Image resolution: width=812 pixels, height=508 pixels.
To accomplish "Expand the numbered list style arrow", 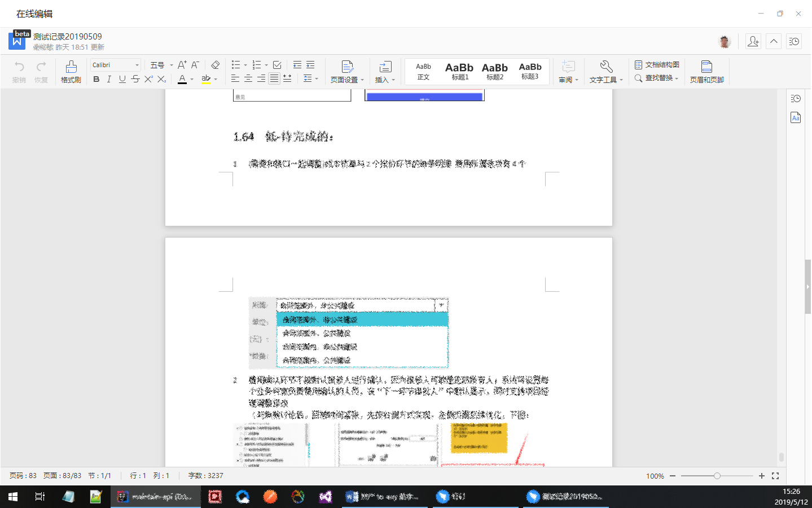I will pos(266,65).
